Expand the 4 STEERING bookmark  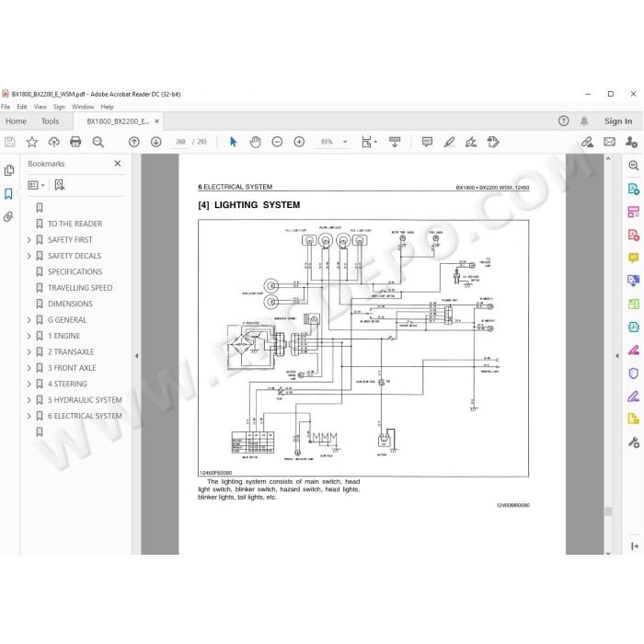coord(29,384)
